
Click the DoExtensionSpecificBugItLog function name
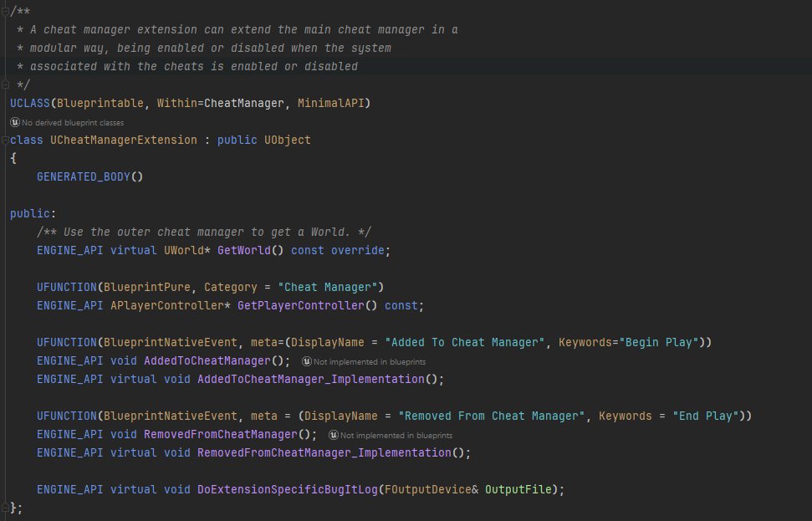(288, 489)
